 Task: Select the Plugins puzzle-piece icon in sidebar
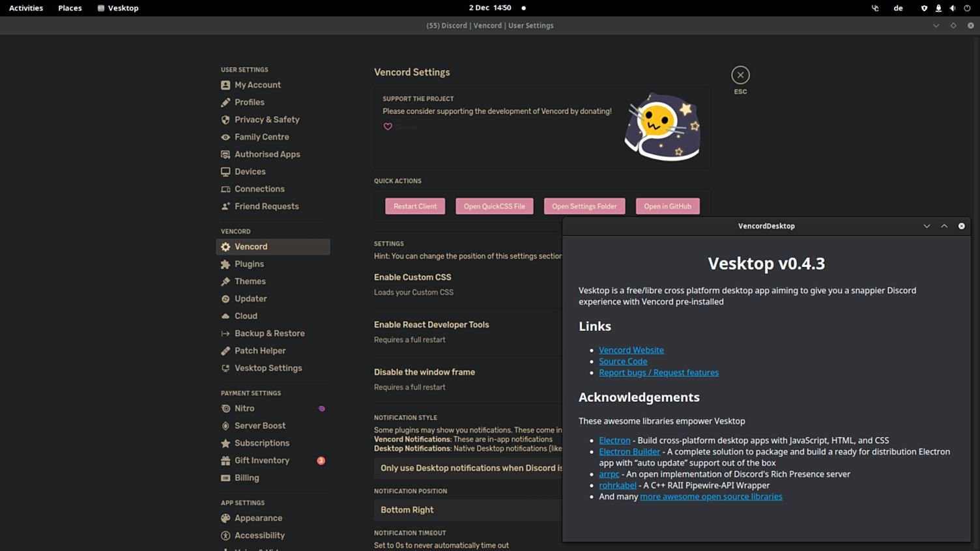[225, 264]
